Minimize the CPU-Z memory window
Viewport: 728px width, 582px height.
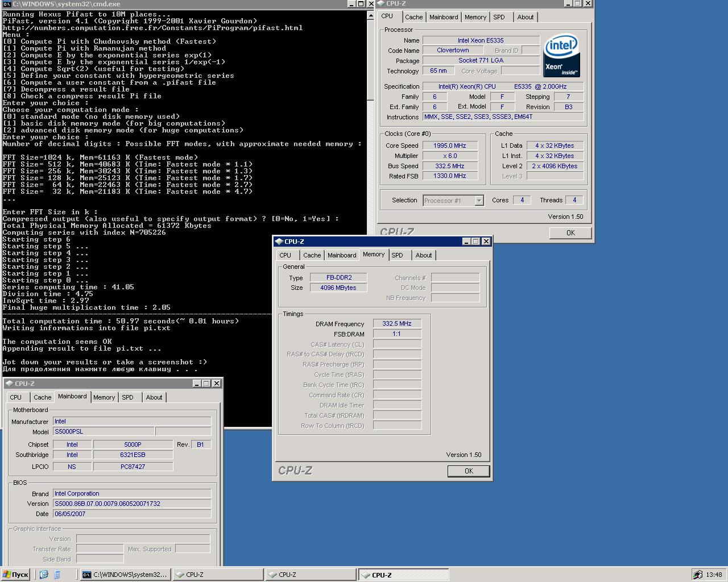[x=466, y=242]
